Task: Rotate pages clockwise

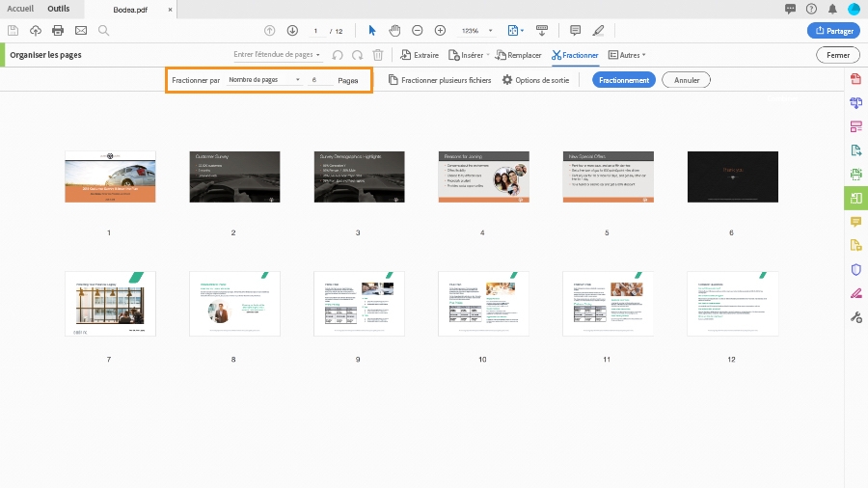Action: pyautogui.click(x=358, y=55)
